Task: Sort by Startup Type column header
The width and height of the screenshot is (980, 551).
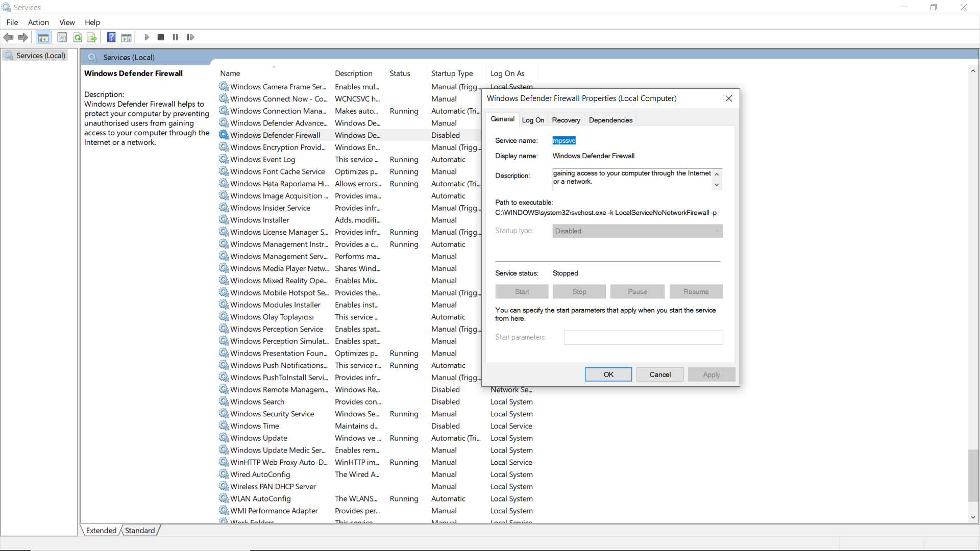Action: click(x=457, y=73)
